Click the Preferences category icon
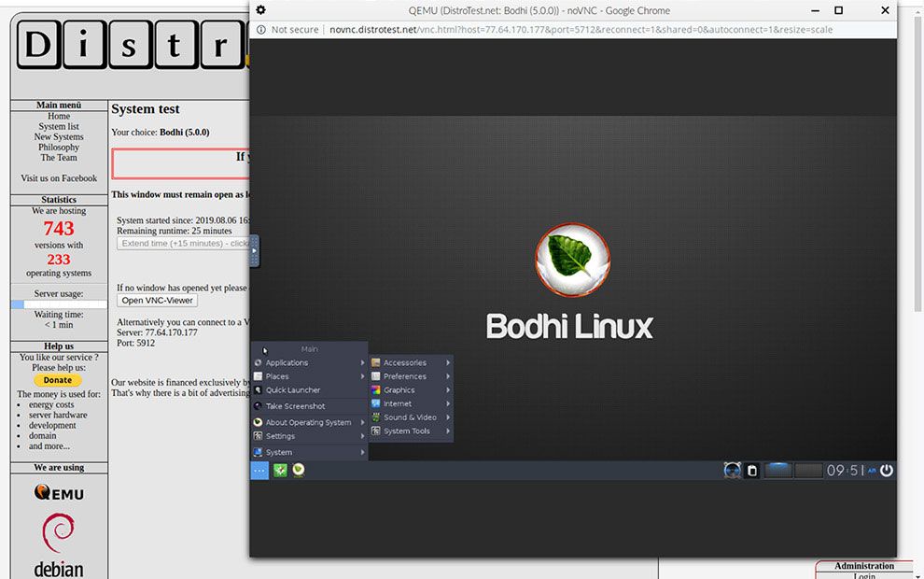Viewport: 924px width, 579px height. [x=376, y=376]
